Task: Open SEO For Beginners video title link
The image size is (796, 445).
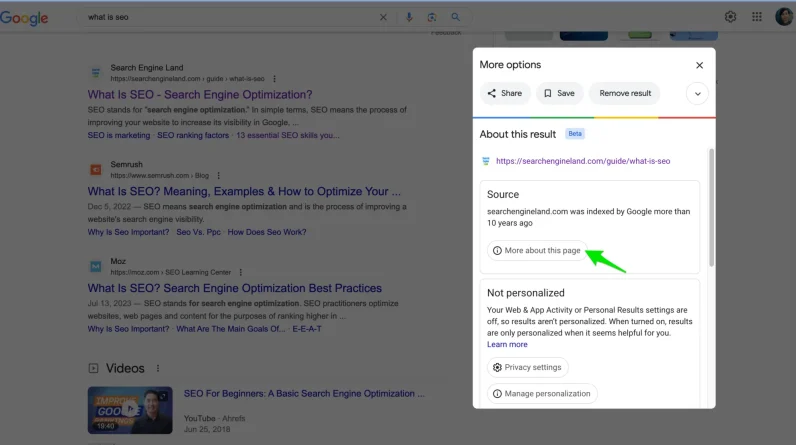Action: (x=304, y=394)
